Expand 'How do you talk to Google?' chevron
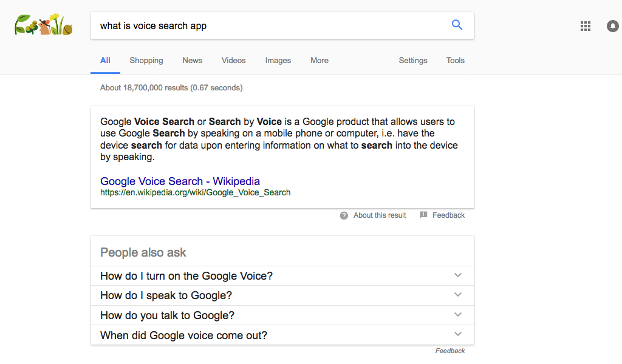Screen dimensions: 622x364 (x=458, y=314)
